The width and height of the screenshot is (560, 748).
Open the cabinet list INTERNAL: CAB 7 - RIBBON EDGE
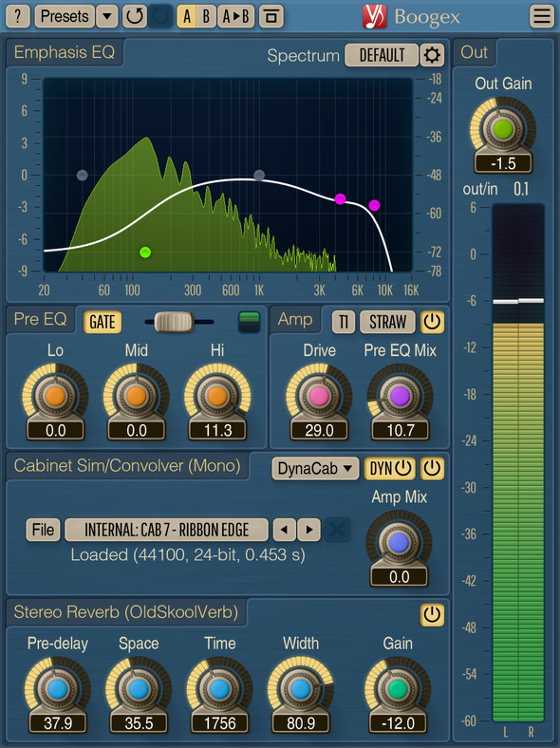coord(166,530)
